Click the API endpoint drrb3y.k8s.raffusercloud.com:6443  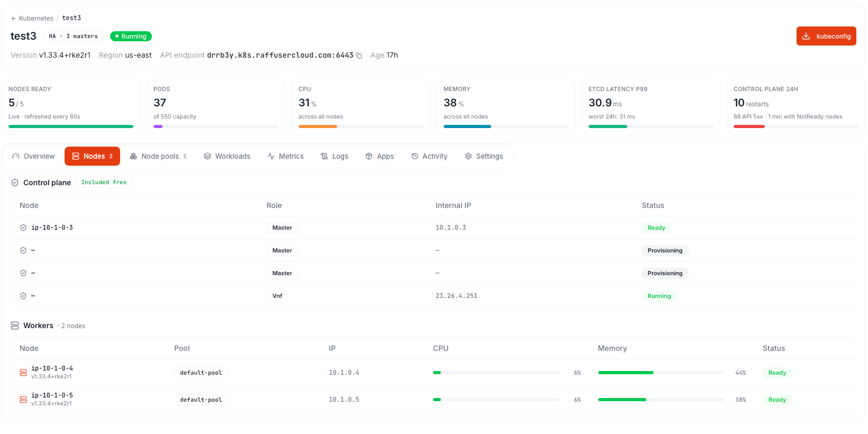280,55
